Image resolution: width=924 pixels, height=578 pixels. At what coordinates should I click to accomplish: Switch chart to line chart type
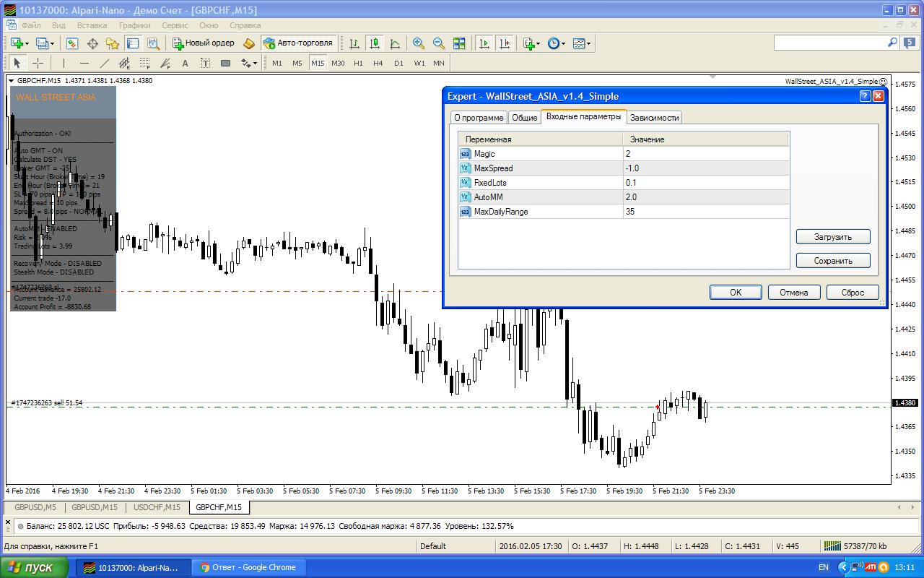[395, 43]
